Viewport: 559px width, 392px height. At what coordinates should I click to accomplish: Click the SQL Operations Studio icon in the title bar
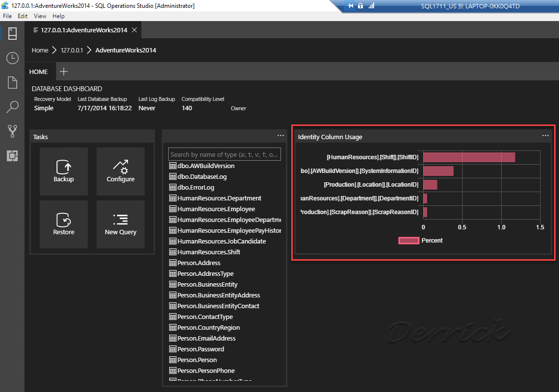(4, 5)
